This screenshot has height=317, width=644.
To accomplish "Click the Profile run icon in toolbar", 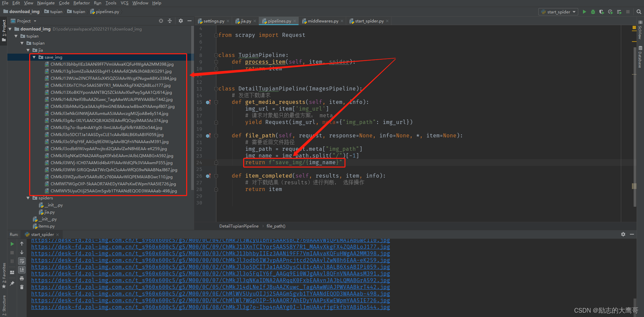I will tap(610, 12).
